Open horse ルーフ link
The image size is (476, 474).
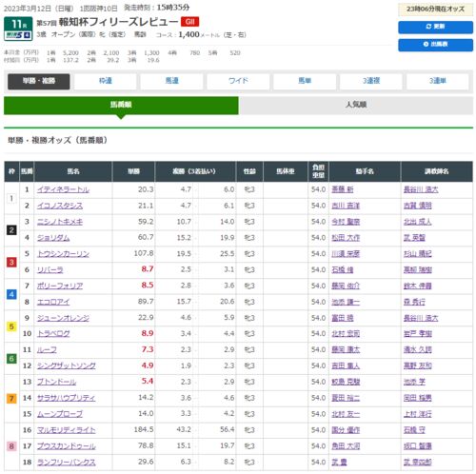[x=47, y=350]
